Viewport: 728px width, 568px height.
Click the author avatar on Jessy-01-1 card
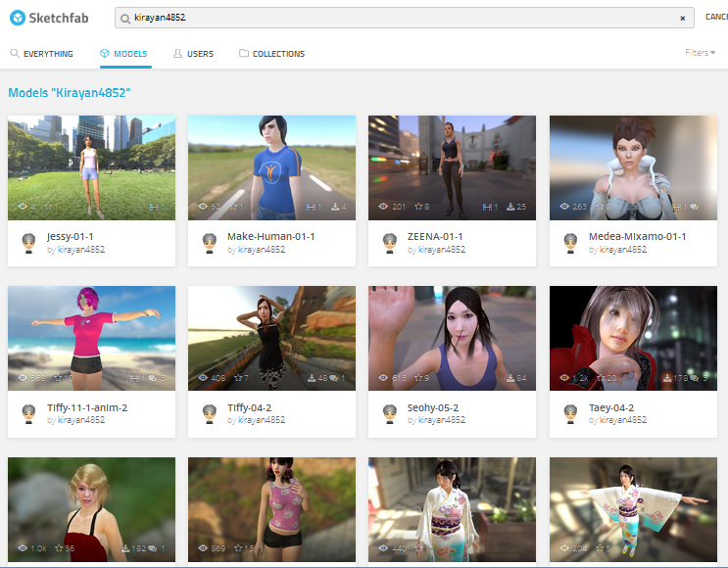pyautogui.click(x=28, y=243)
